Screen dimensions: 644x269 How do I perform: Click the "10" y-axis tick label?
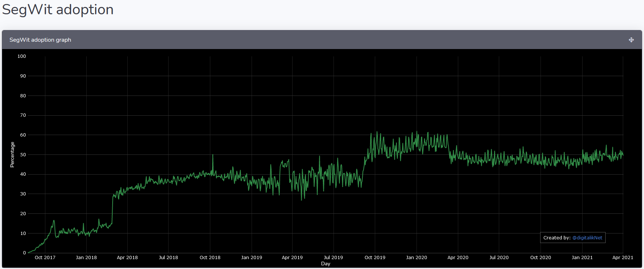coord(23,233)
